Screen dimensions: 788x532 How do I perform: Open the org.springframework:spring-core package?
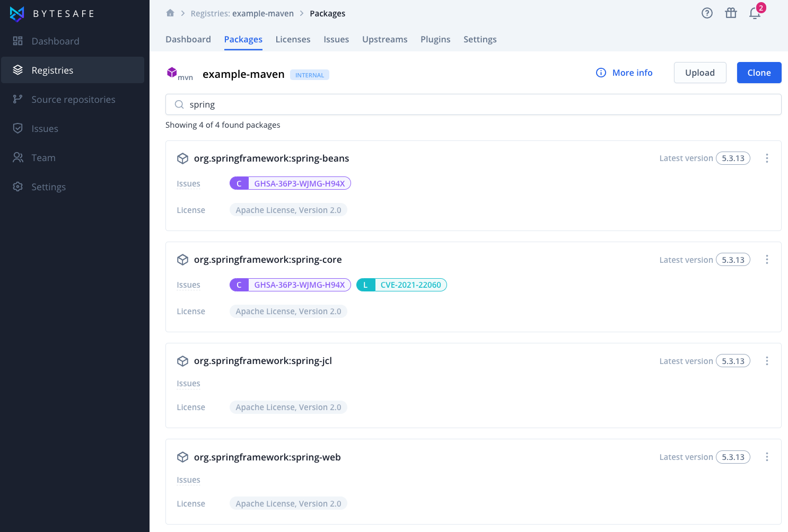pos(268,260)
